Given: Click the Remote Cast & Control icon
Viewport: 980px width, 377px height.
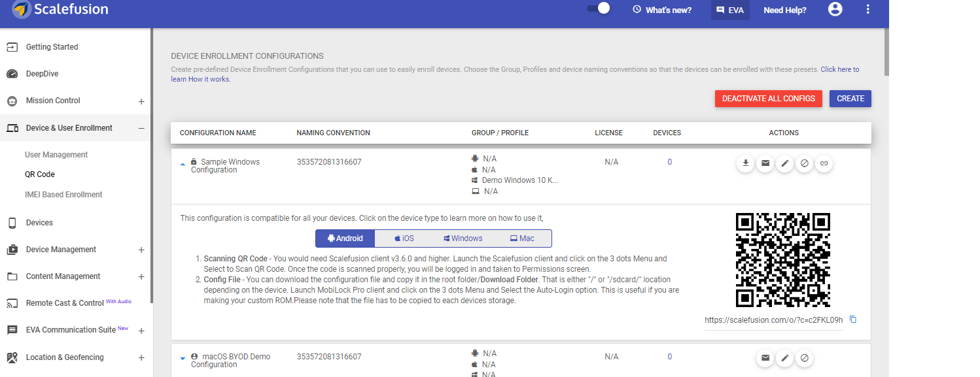Looking at the screenshot, I should click(12, 303).
